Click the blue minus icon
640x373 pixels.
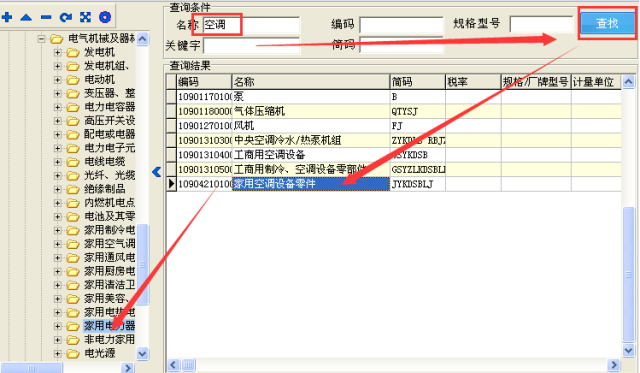tap(46, 17)
